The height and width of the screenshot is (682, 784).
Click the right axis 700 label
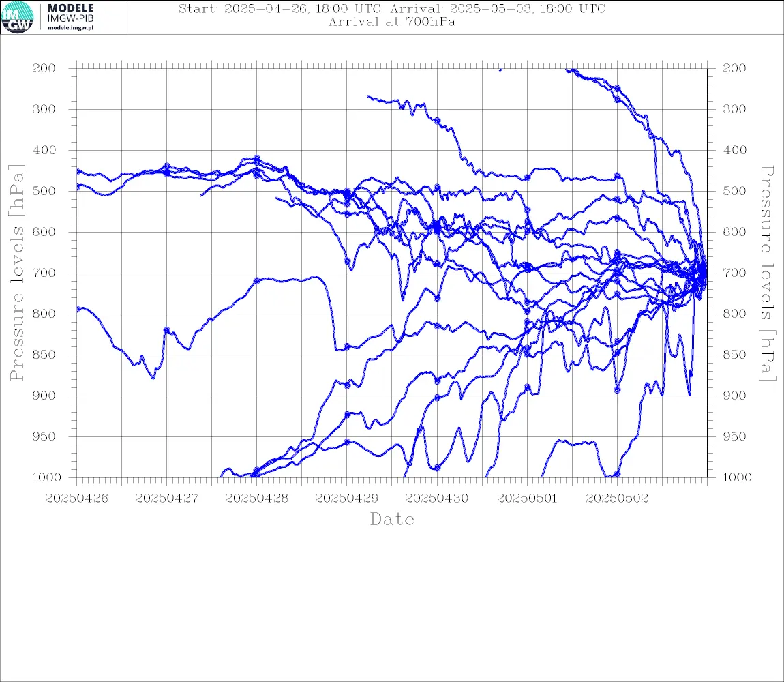[734, 273]
